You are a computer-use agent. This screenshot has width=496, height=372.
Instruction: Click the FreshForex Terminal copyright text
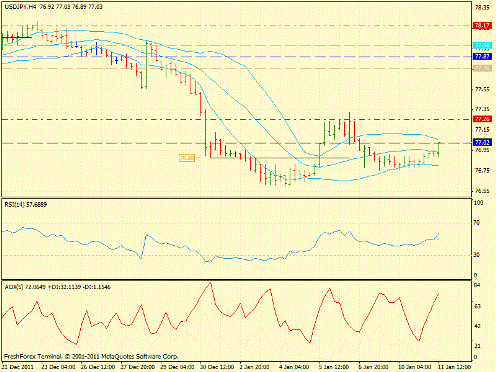coord(91,357)
